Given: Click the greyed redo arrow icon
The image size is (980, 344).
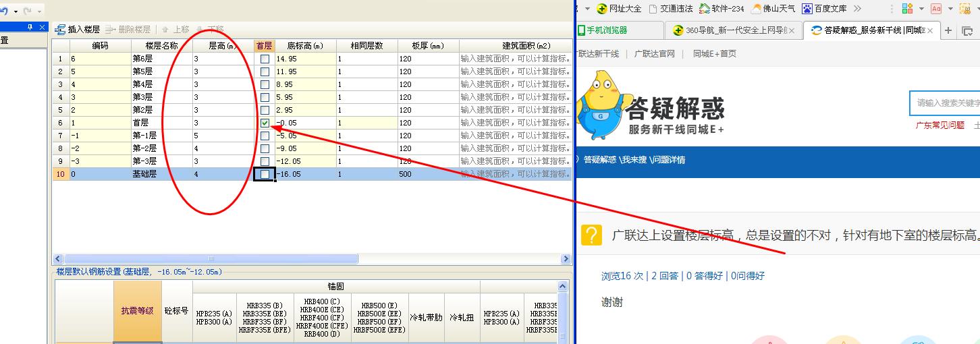Looking at the screenshot, I should (28, 11).
